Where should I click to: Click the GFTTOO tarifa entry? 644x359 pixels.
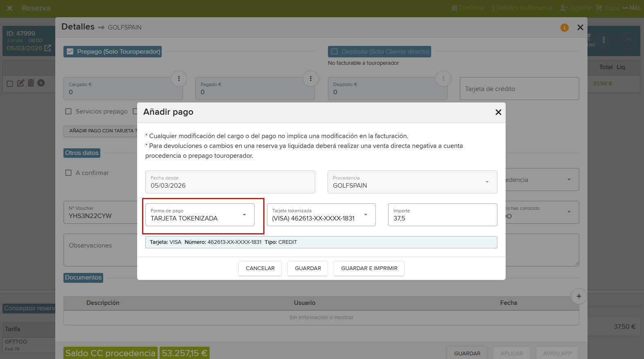coord(16,341)
